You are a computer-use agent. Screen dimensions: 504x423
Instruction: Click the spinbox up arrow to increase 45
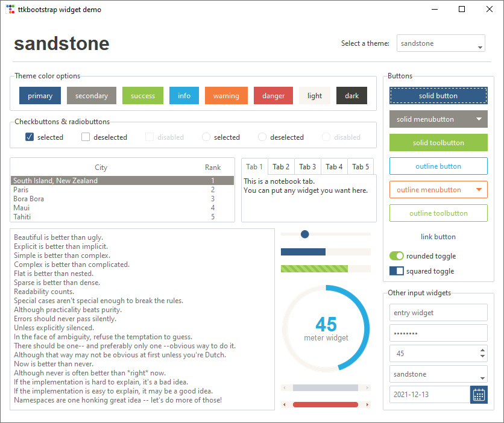tap(482, 350)
